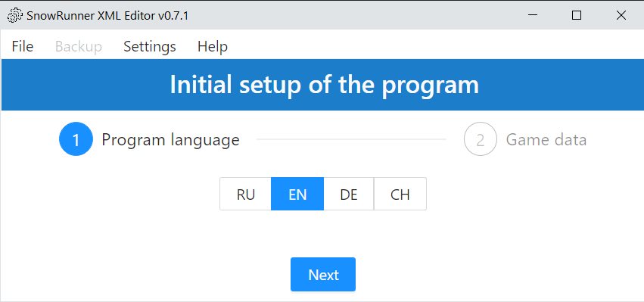Click the Initial setup header banner
644x302 pixels.
click(x=323, y=85)
